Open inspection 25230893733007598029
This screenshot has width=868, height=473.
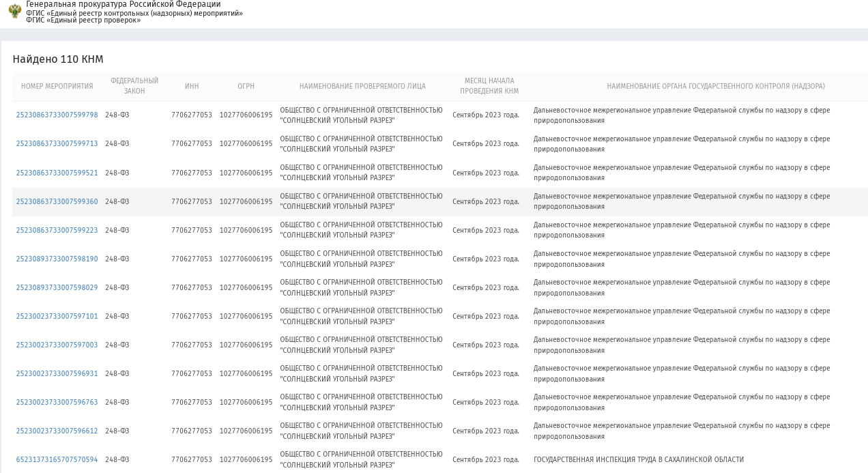(57, 287)
